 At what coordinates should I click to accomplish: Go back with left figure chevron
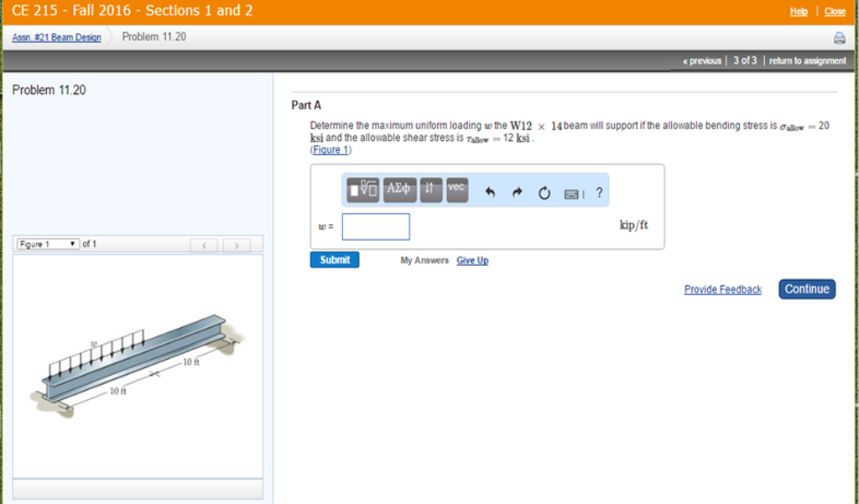(x=205, y=245)
